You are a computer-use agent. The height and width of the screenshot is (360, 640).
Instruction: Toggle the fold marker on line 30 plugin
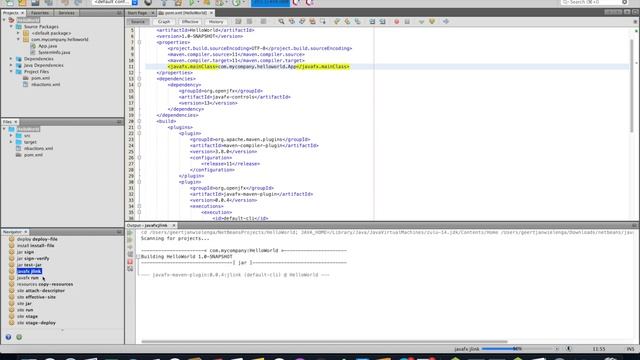click(139, 182)
